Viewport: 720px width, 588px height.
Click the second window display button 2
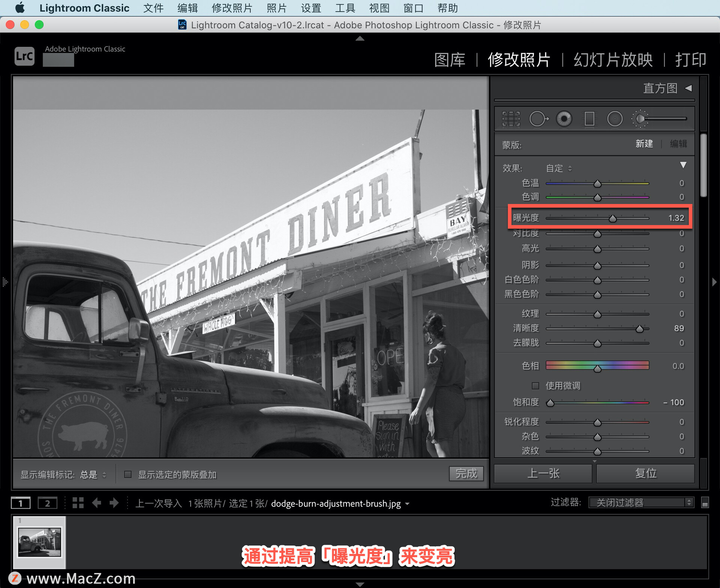click(x=48, y=503)
